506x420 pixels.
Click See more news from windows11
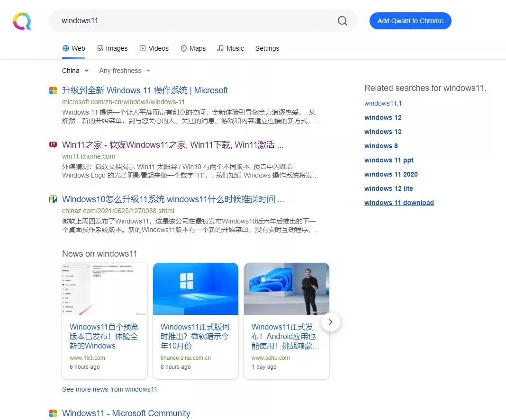109,389
